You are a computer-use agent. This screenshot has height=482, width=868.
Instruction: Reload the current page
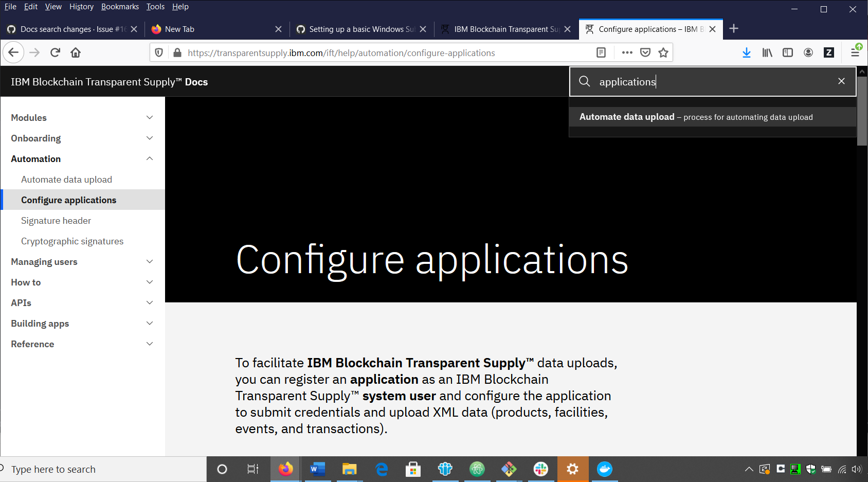pos(56,52)
